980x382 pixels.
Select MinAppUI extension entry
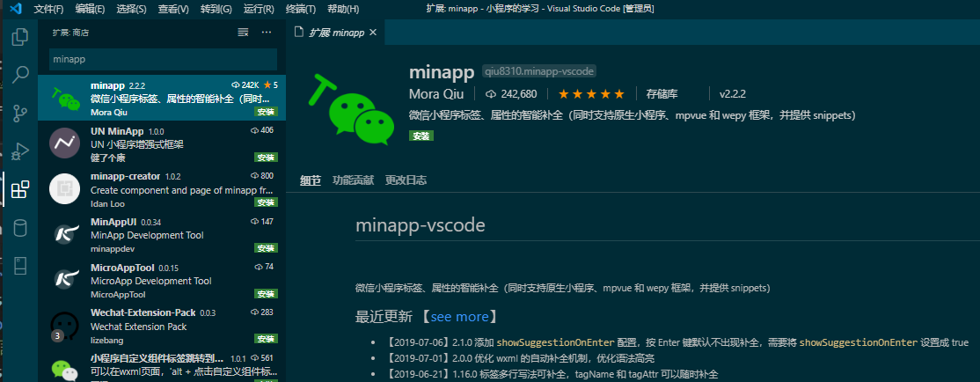162,234
